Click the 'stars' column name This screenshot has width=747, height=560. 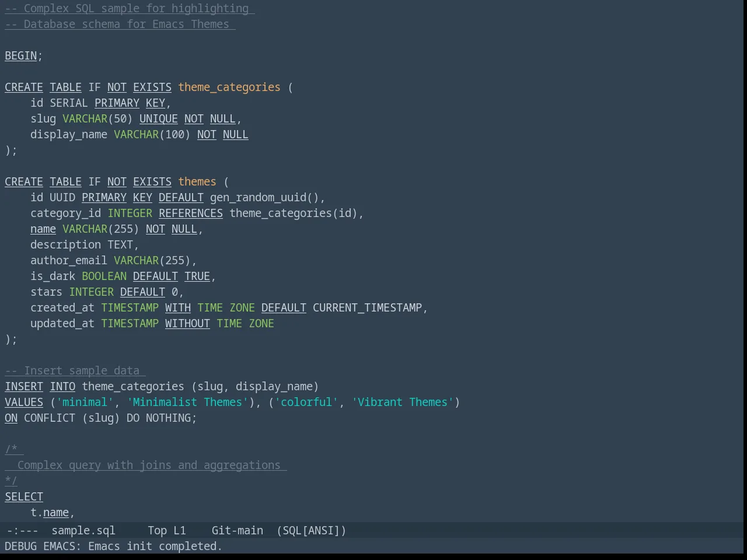pyautogui.click(x=47, y=292)
